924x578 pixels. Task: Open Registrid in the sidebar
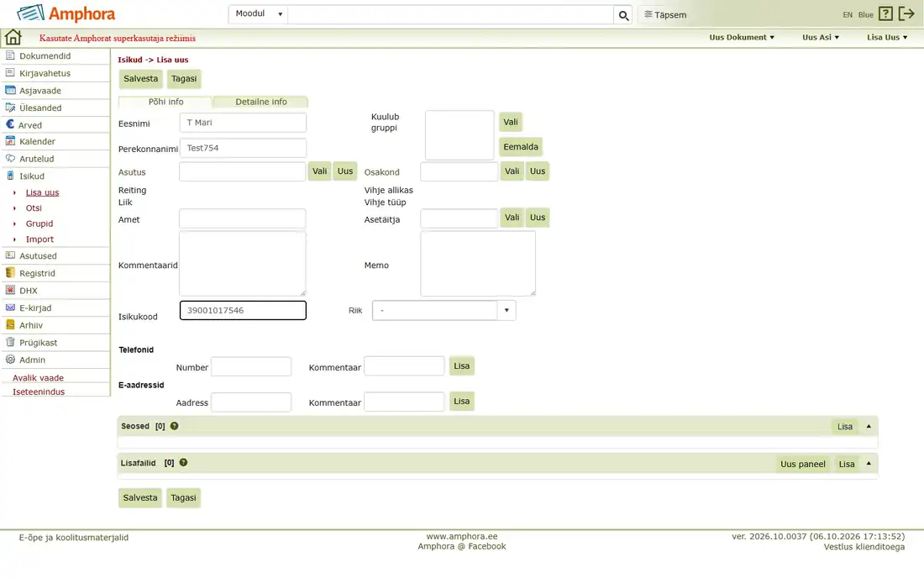pos(37,273)
